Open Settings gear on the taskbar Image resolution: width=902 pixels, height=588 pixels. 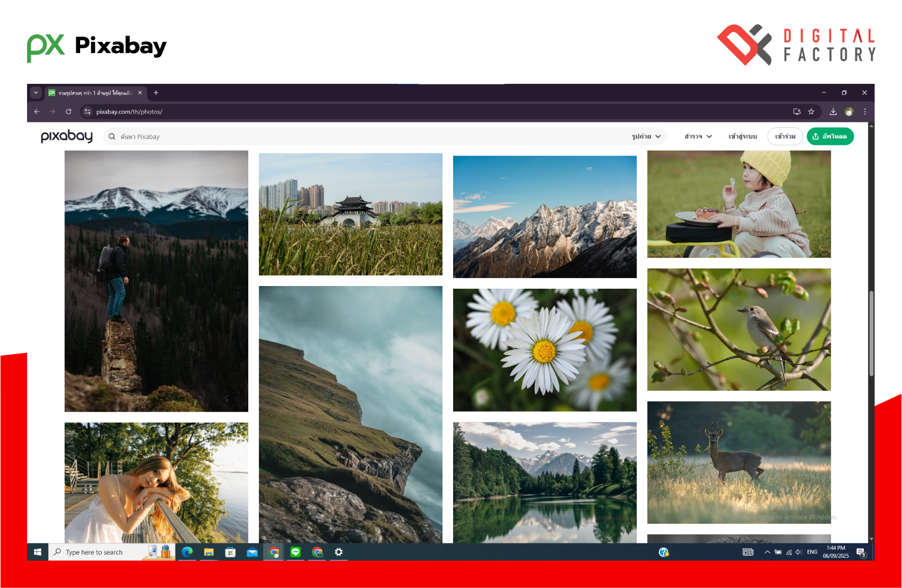click(339, 552)
